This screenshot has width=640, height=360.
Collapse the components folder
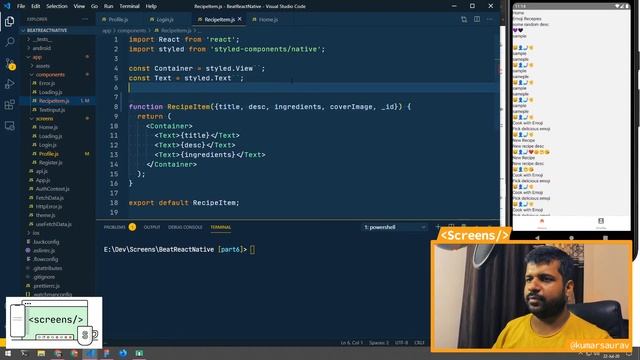50,75
